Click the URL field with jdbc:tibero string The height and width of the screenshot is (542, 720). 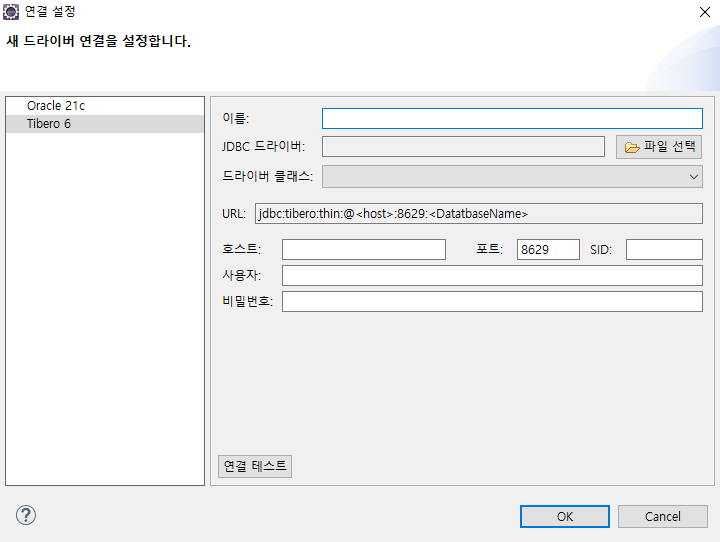coord(478,214)
